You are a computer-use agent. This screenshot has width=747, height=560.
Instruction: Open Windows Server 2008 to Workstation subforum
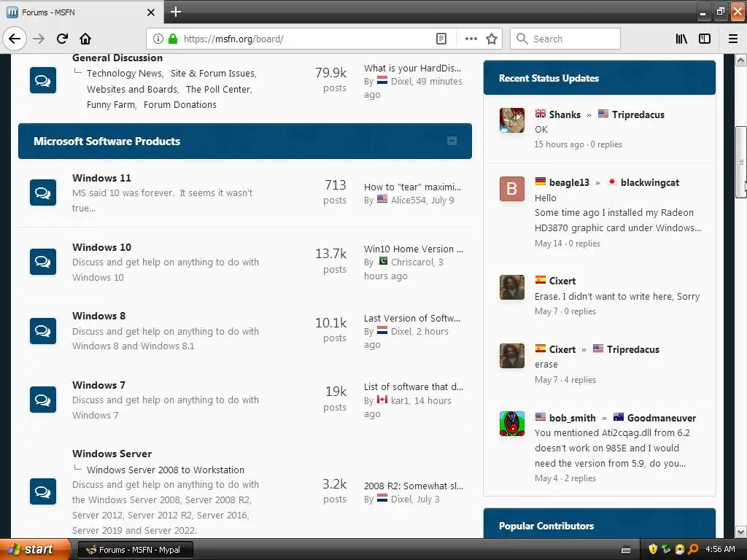pyautogui.click(x=166, y=470)
